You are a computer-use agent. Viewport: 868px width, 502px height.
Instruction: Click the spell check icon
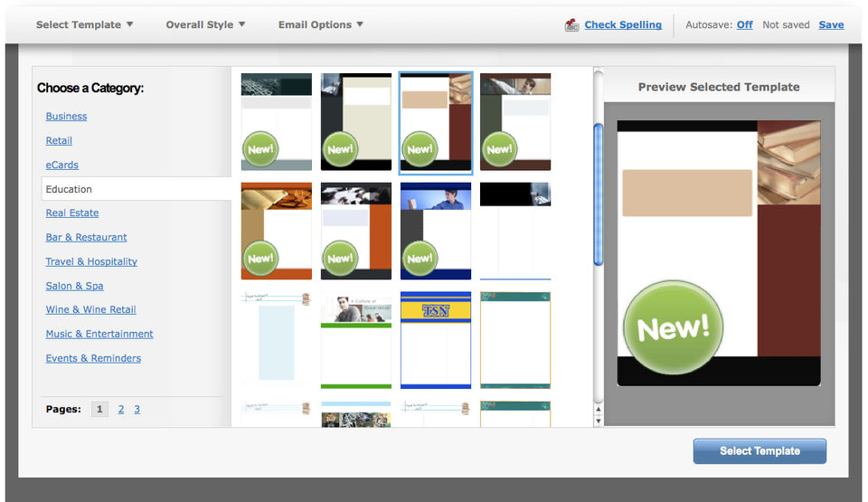(571, 25)
